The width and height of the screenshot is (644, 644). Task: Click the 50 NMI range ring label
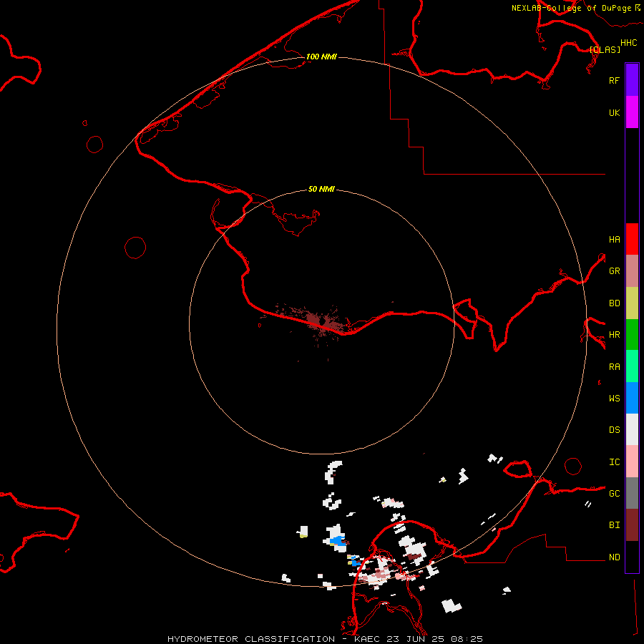coord(321,189)
